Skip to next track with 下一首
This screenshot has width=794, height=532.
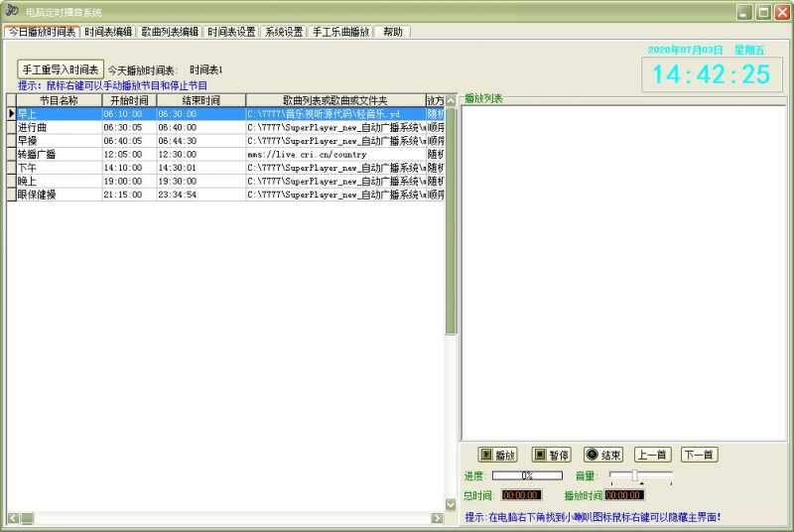[x=700, y=455]
